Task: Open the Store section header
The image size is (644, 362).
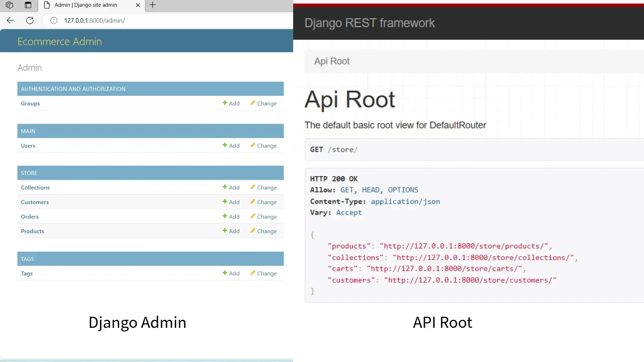Action: [x=29, y=173]
